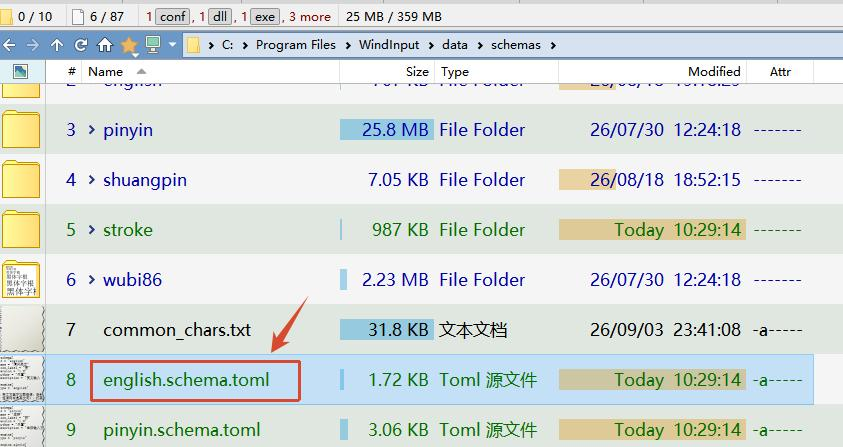Go back with the left arrow icon
Viewport: 843px width, 447px height.
[x=9, y=45]
